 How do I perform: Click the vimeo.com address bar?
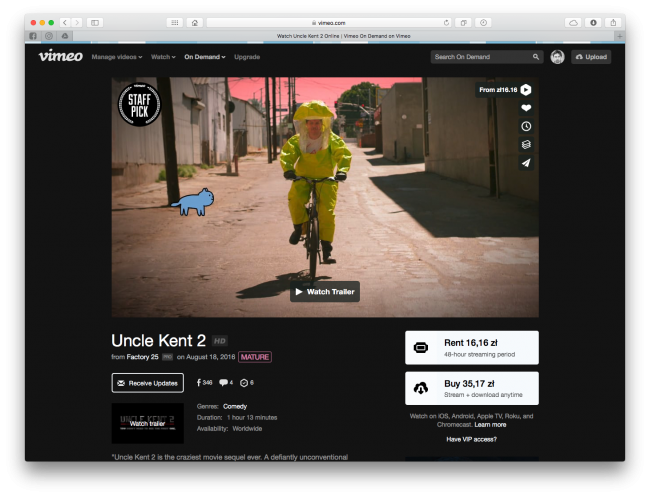point(329,23)
